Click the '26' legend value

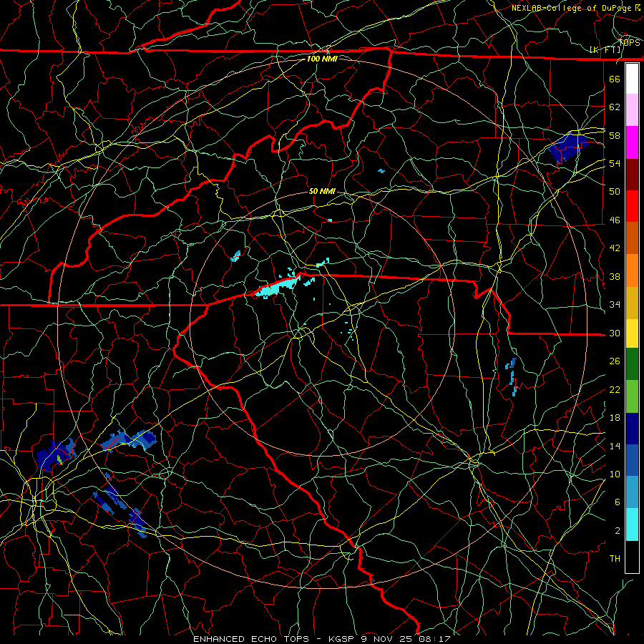(x=615, y=361)
